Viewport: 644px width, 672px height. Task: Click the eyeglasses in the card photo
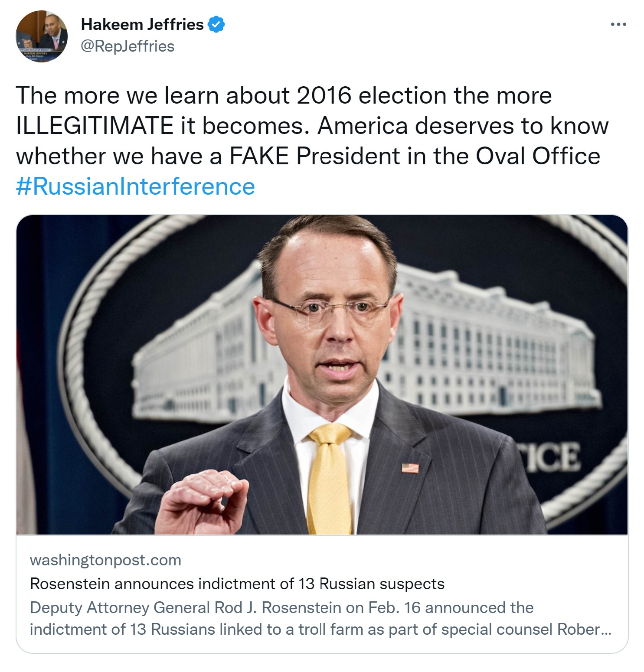[330, 309]
